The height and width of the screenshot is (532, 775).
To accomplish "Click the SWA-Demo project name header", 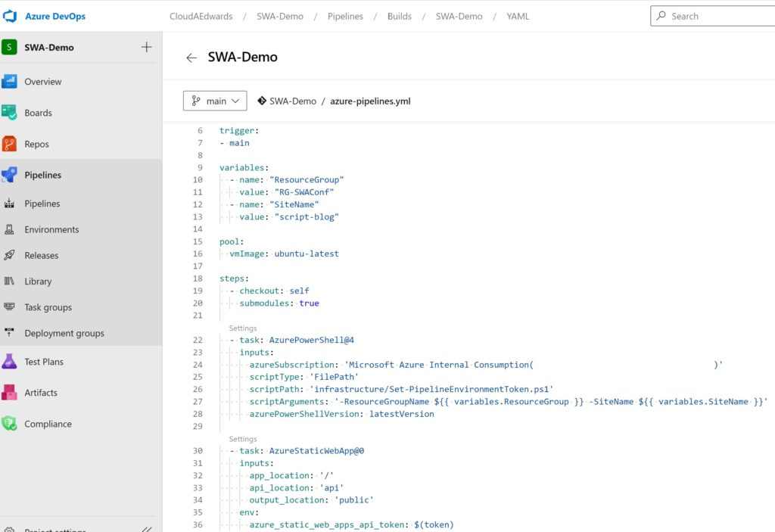I will pos(49,48).
